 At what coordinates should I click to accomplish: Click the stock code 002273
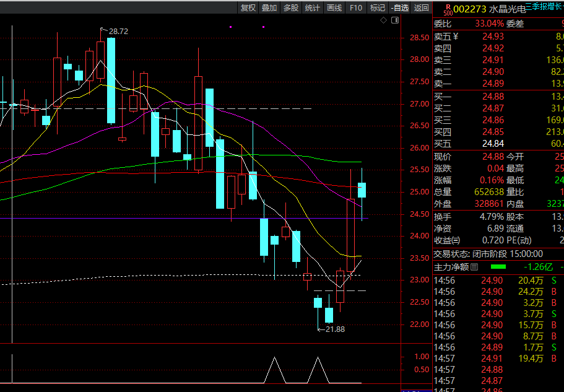click(470, 9)
